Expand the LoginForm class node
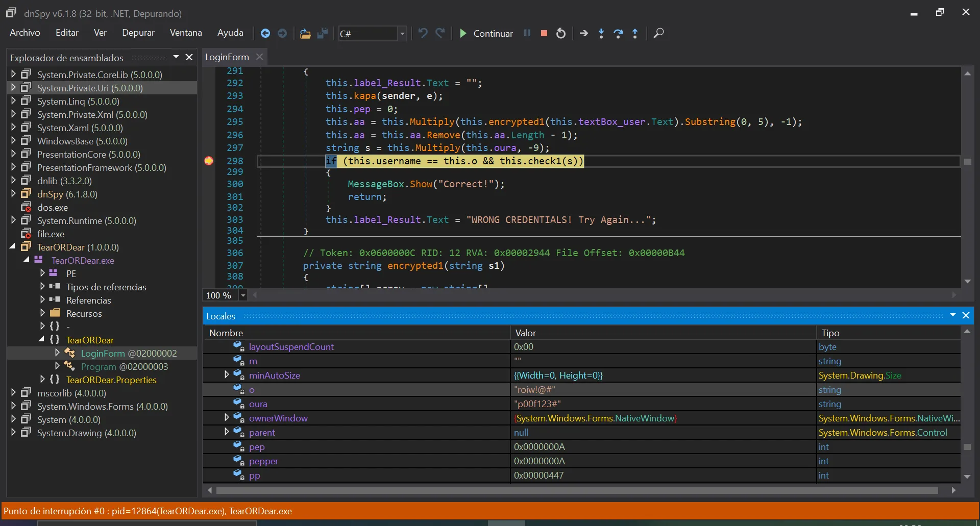 click(57, 353)
